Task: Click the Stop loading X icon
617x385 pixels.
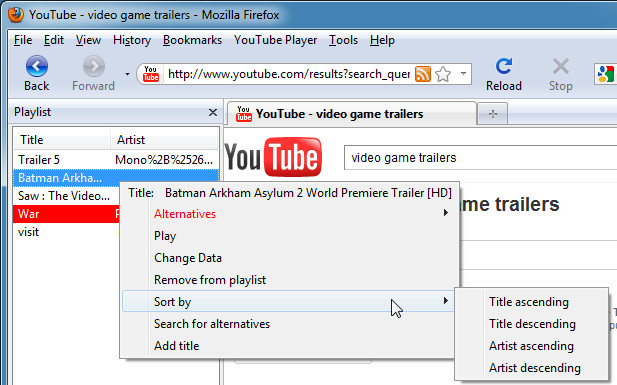Action: (561, 66)
